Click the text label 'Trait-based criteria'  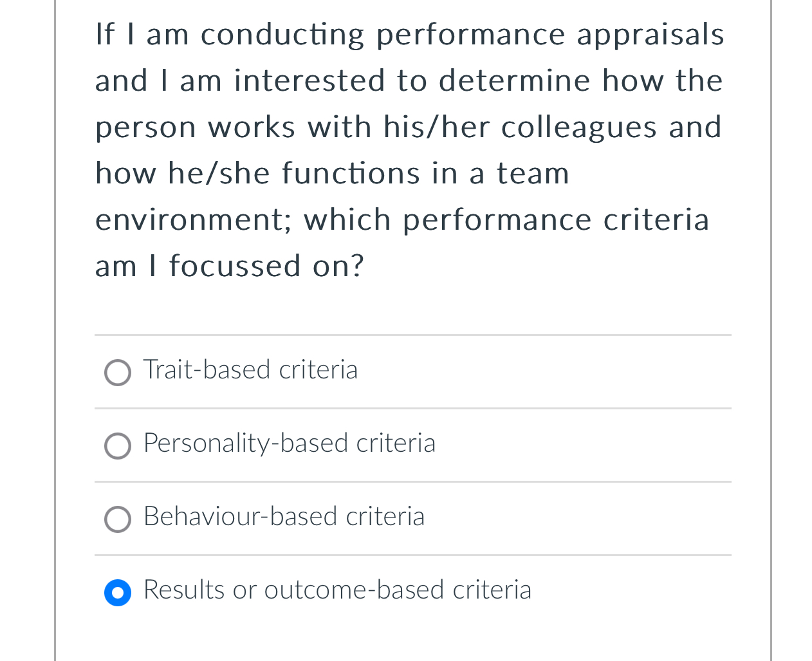[x=250, y=370]
